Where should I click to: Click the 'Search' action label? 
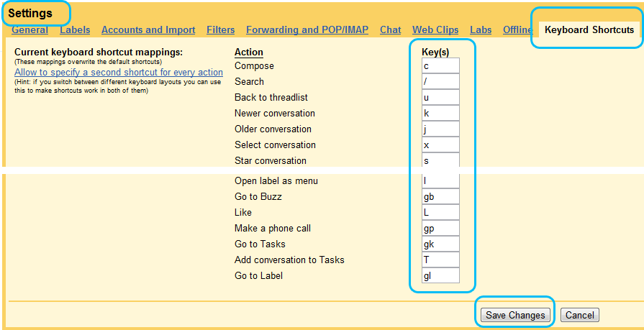coord(249,81)
